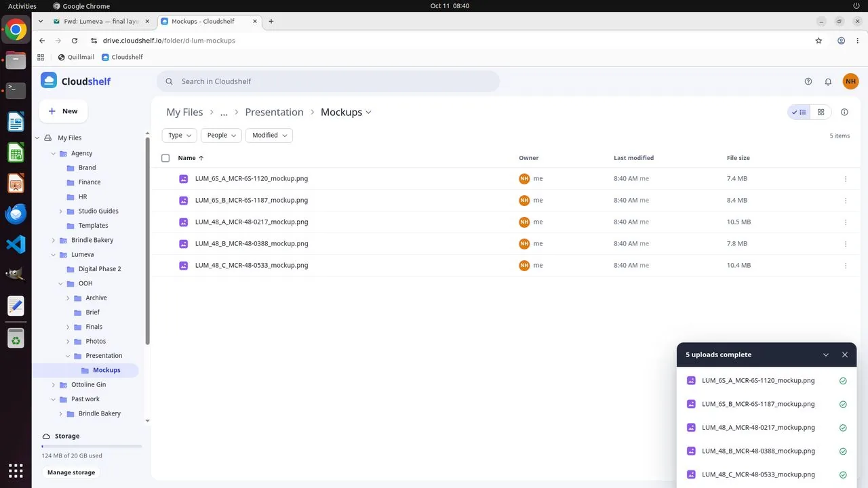This screenshot has height=488, width=868.
Task: Open the NH account avatar menu
Action: [x=850, y=81]
